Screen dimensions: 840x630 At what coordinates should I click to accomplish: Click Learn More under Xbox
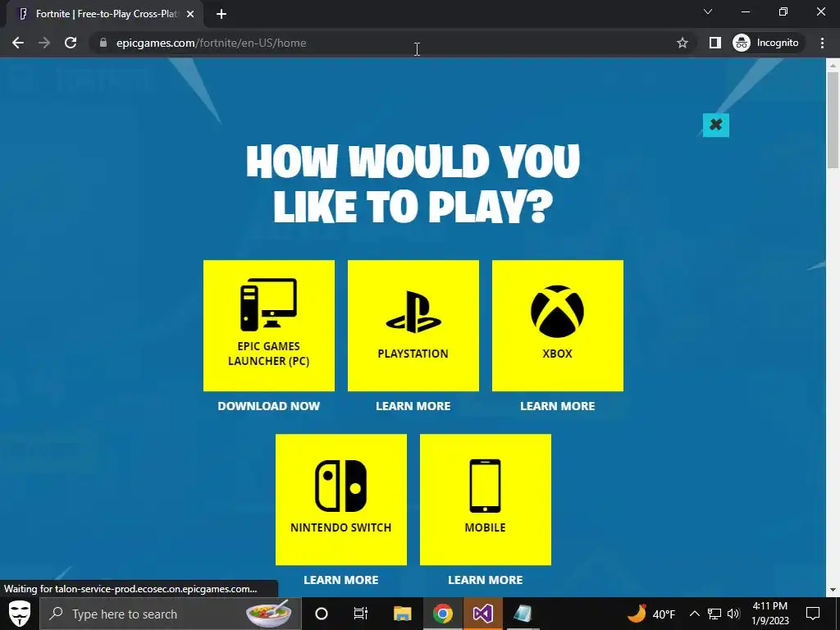pyautogui.click(x=558, y=406)
